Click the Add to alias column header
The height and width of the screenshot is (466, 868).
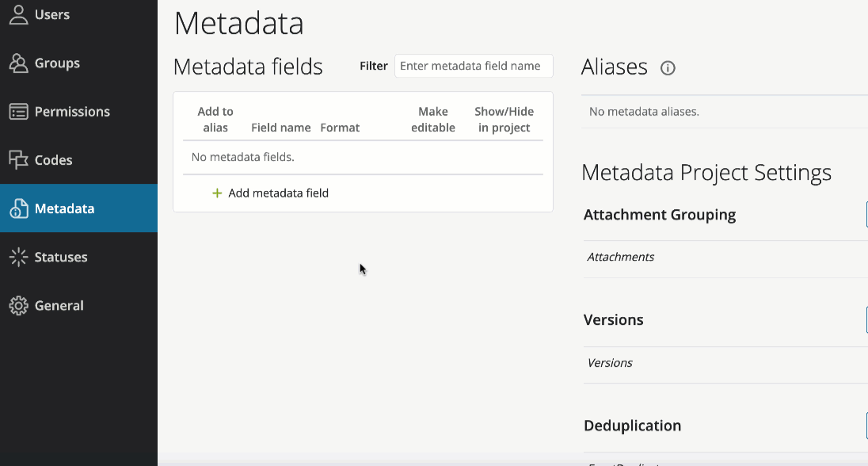[215, 119]
